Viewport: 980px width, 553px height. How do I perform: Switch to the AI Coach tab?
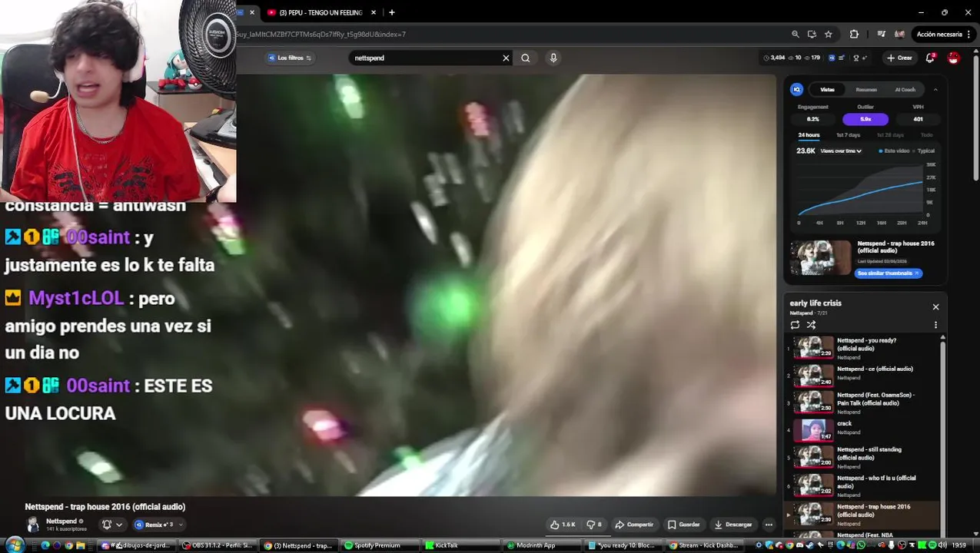click(905, 89)
